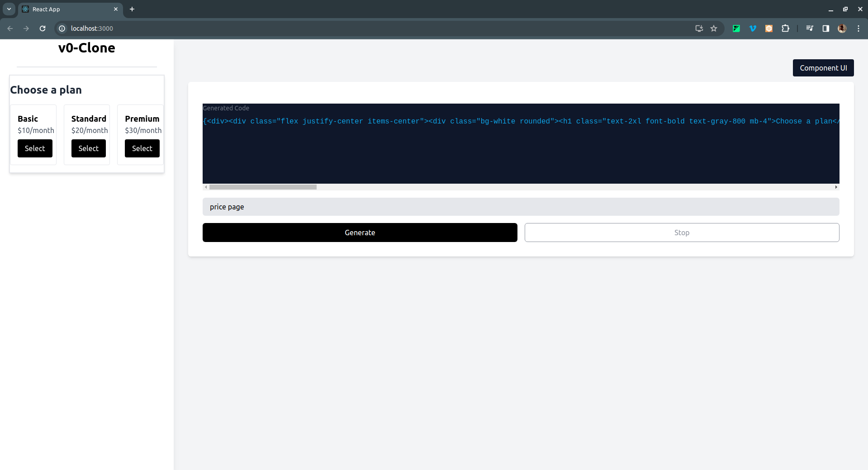Image resolution: width=868 pixels, height=470 pixels.
Task: Click the browser forward arrow
Action: tap(26, 28)
